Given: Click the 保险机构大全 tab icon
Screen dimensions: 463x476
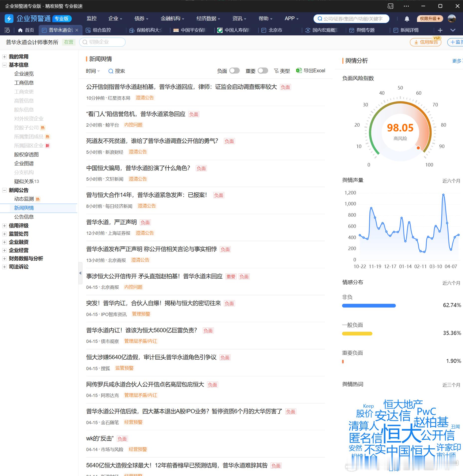Looking at the screenshot, I should click(132, 30).
